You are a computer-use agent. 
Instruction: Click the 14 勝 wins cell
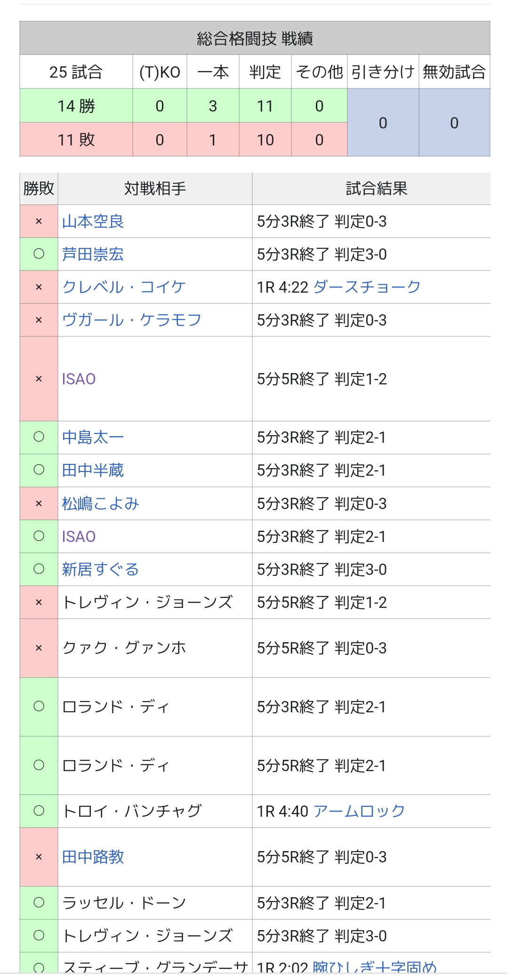point(76,106)
